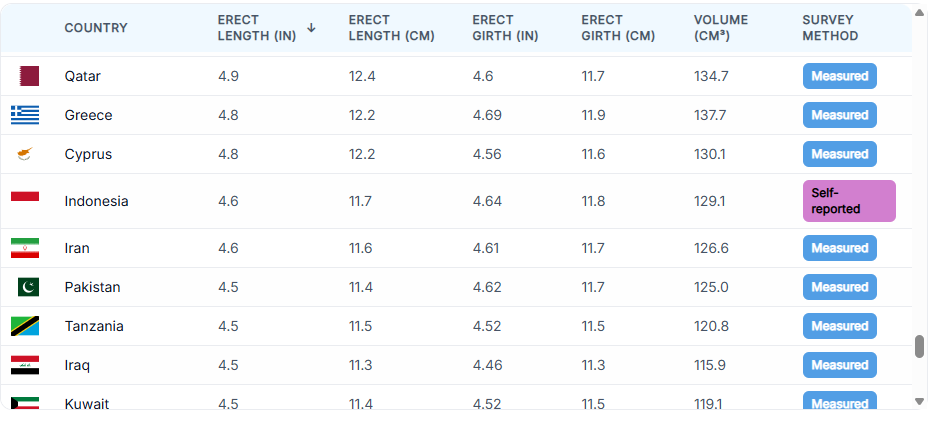The width and height of the screenshot is (929, 421).
Task: Click the Tanzania flag icon
Action: [25, 326]
